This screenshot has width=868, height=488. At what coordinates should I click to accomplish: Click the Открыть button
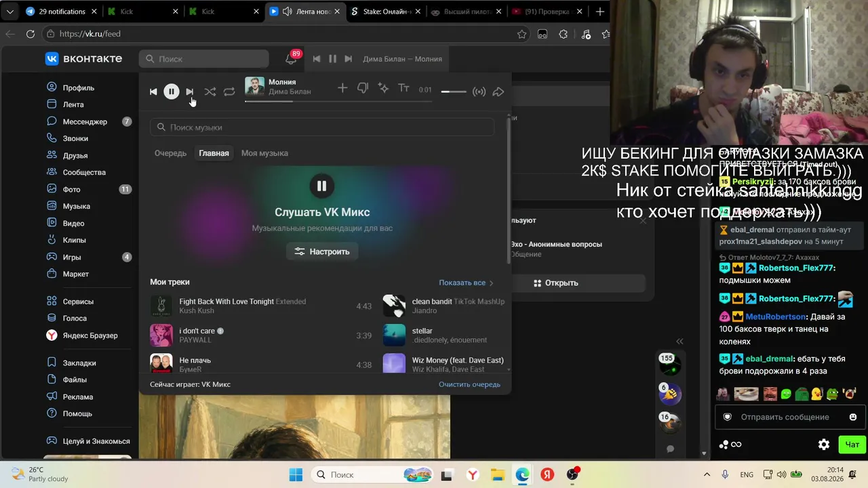pos(556,283)
